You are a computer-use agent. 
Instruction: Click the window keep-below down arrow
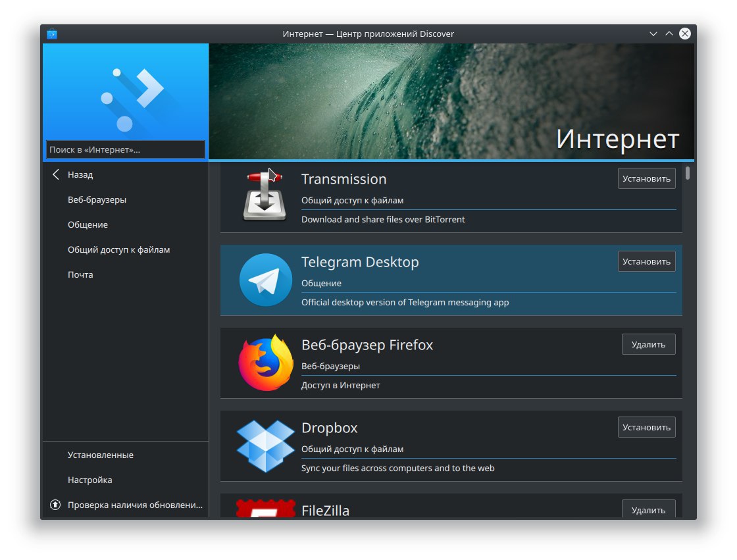click(653, 34)
